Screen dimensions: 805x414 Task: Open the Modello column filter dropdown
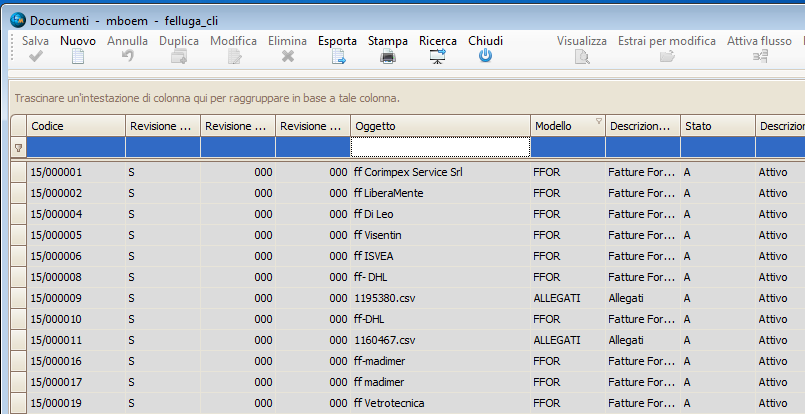click(598, 122)
